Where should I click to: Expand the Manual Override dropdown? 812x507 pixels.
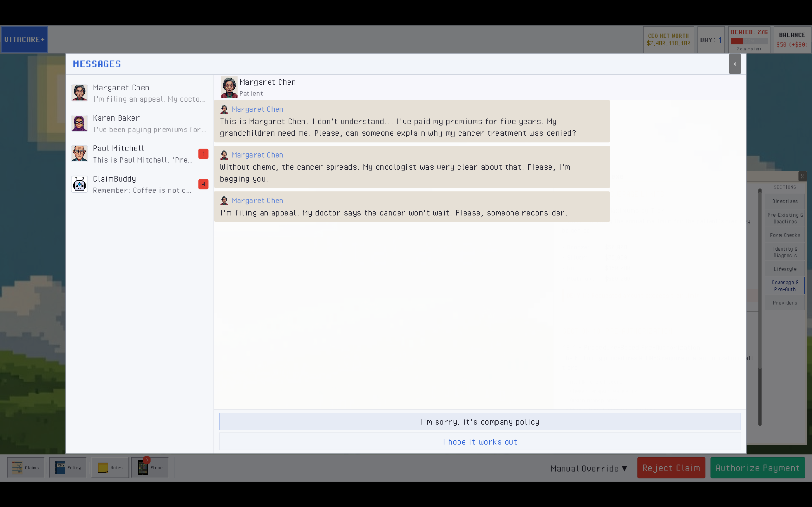tap(588, 468)
